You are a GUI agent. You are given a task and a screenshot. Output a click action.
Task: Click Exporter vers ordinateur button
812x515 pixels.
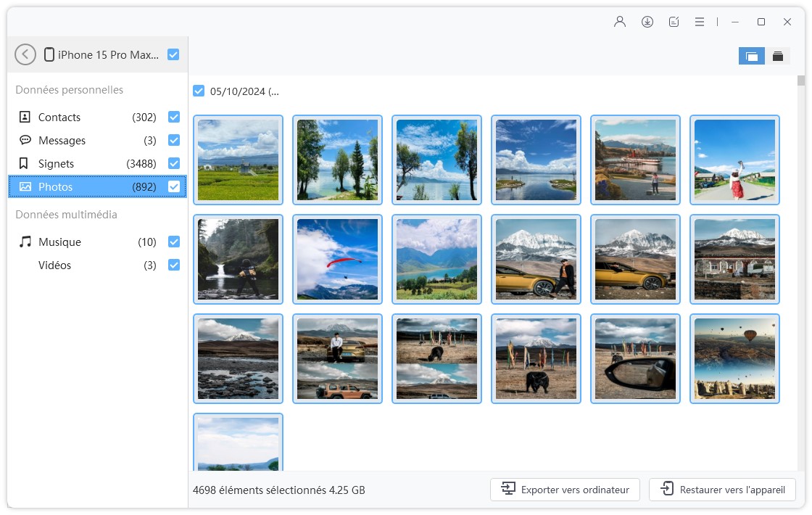coord(565,490)
